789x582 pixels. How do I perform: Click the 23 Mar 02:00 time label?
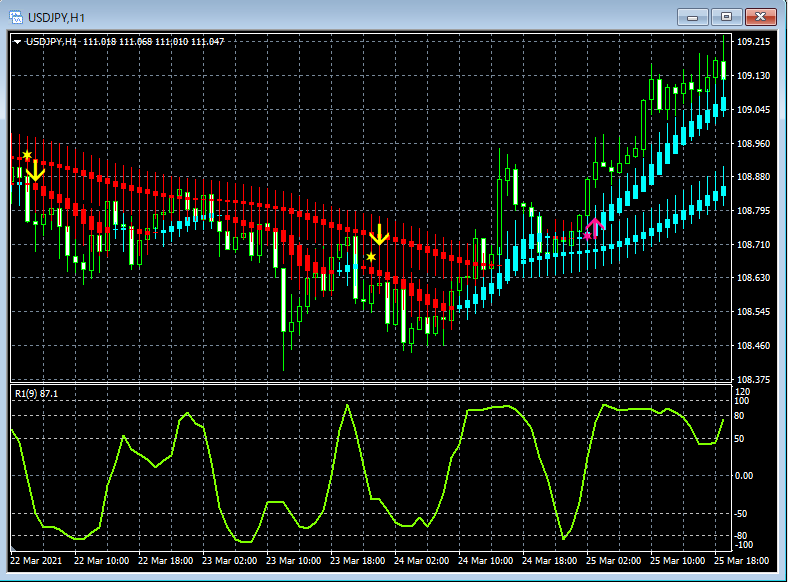[229, 560]
